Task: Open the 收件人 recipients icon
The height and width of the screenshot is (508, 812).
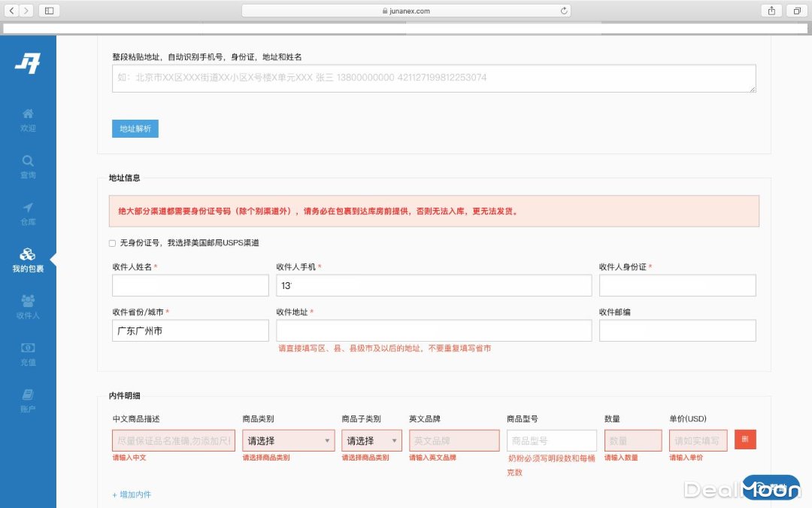Action: [28, 302]
